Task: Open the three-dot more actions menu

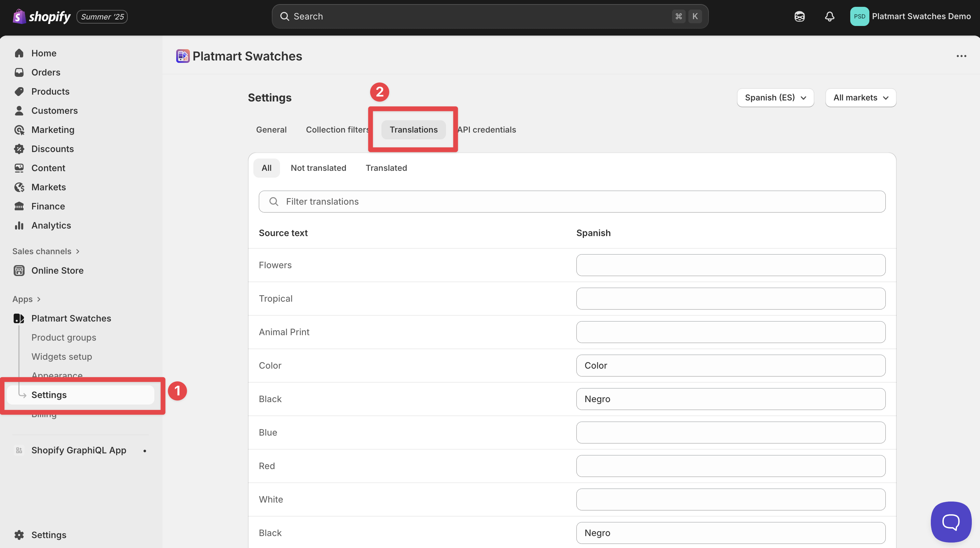Action: point(961,56)
